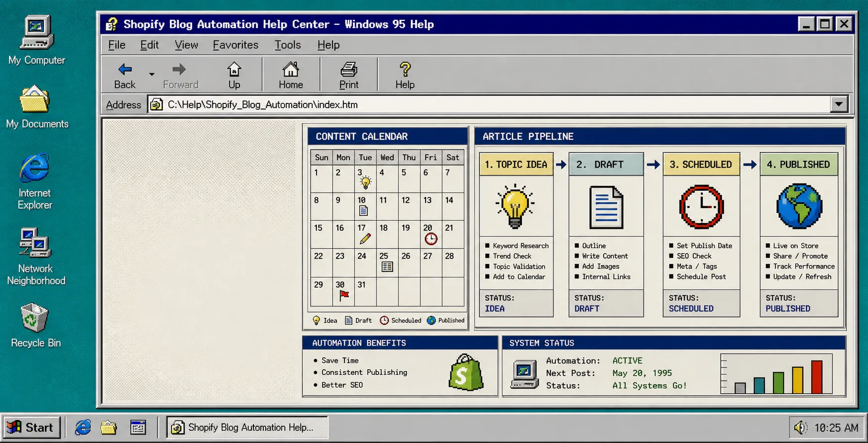Click the computer icon in System Status
Viewport: 868px width, 443px height.
[524, 375]
